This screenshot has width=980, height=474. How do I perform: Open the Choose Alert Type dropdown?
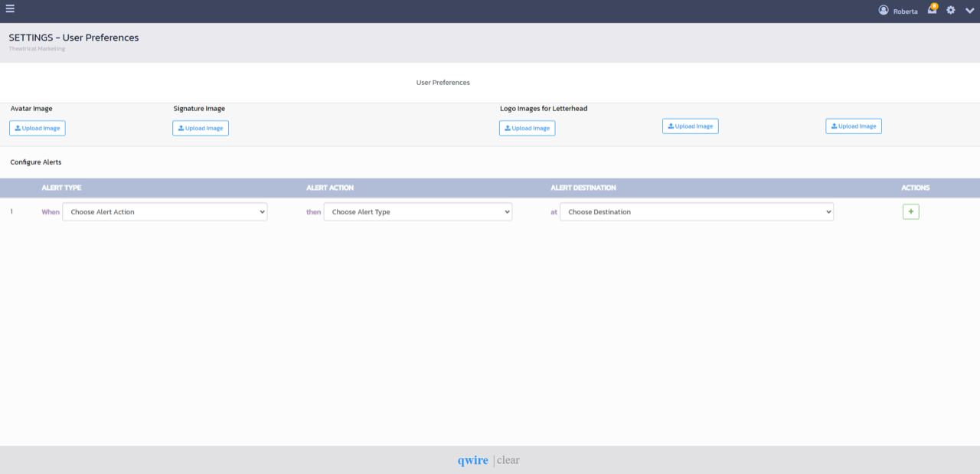point(418,212)
